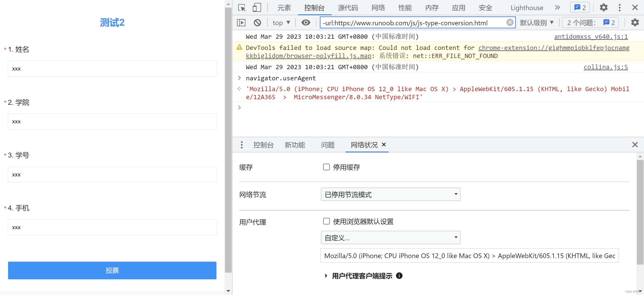Click the pause script execution icon
644x295 pixels.
tap(241, 23)
